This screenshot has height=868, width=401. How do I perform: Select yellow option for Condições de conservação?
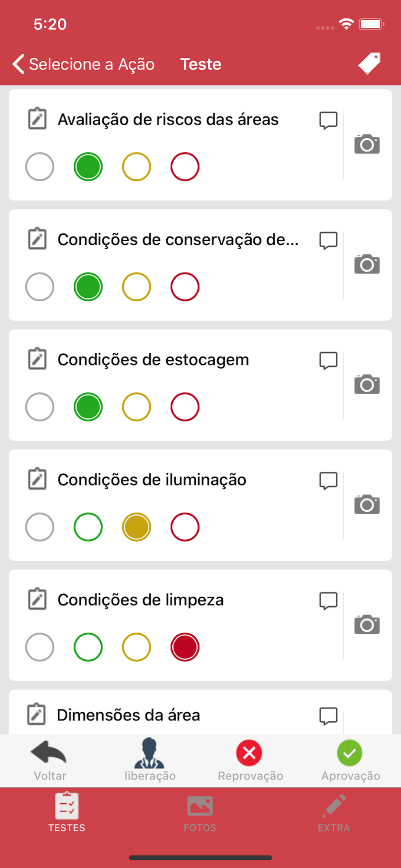point(137,287)
